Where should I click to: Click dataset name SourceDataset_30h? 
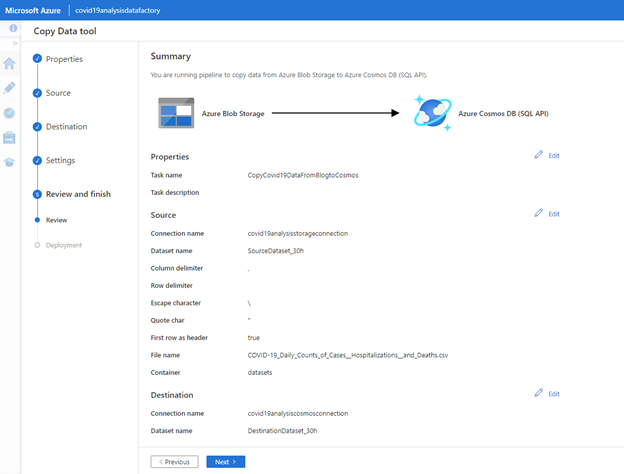(276, 251)
